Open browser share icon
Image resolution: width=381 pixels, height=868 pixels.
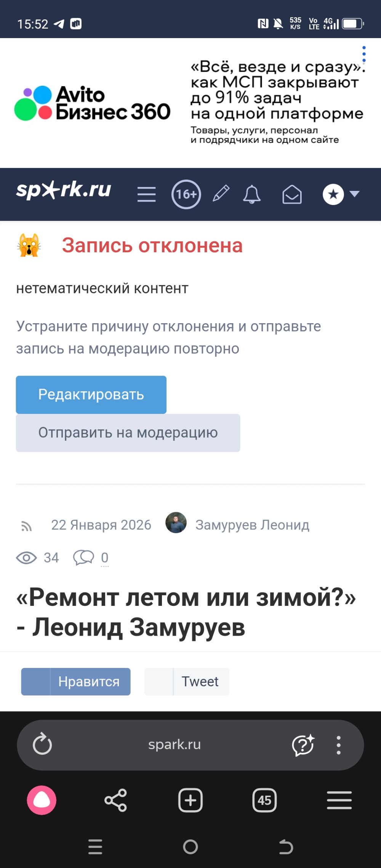(115, 800)
